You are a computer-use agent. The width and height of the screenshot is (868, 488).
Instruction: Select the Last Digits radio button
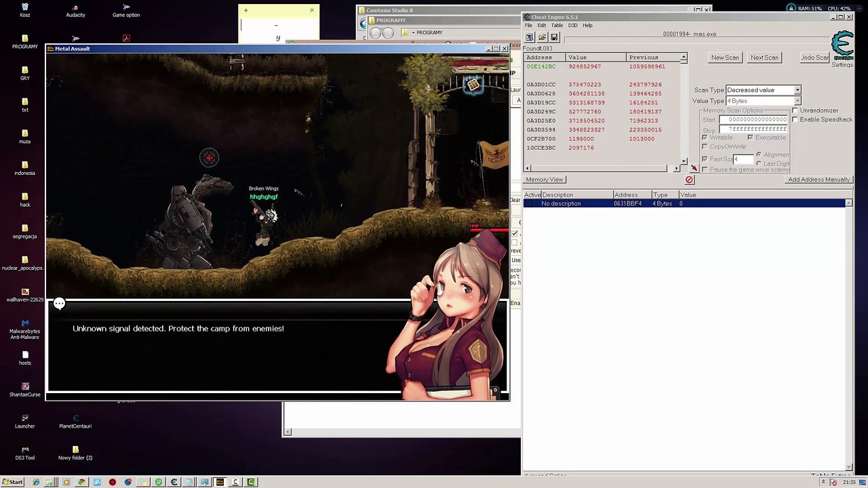point(758,163)
